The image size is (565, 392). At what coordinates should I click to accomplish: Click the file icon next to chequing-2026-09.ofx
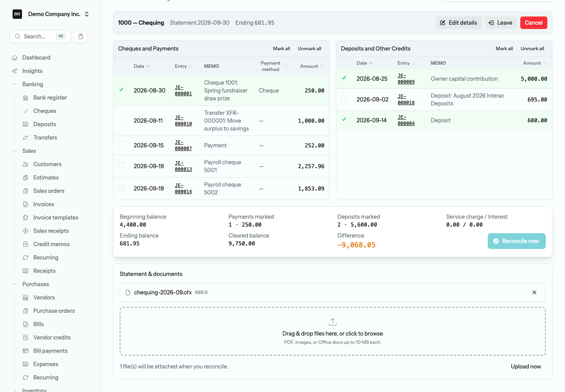(128, 292)
